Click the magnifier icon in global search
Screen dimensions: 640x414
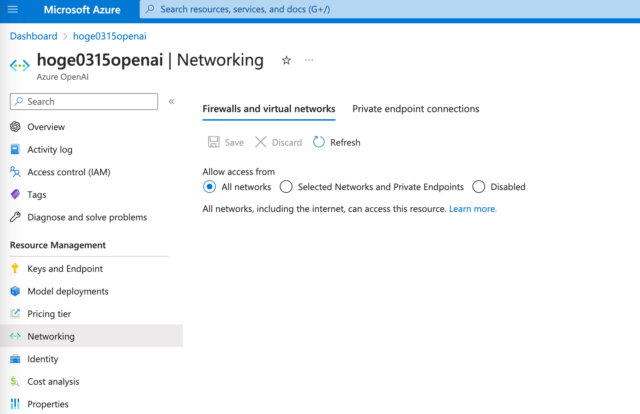tap(150, 9)
